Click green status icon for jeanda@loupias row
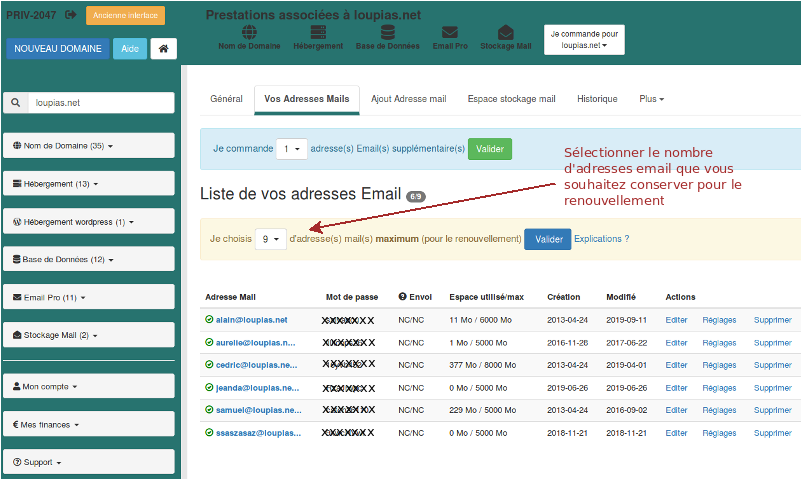 click(x=209, y=387)
